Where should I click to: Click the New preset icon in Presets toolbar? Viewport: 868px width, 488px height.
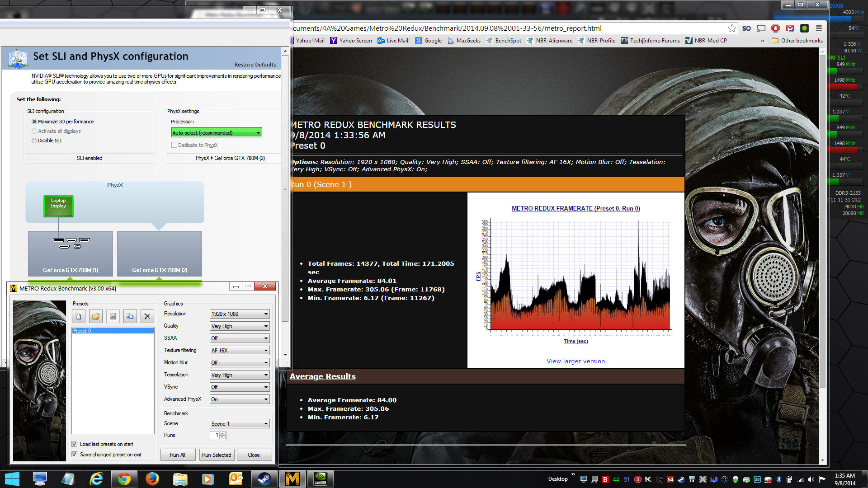coord(78,316)
